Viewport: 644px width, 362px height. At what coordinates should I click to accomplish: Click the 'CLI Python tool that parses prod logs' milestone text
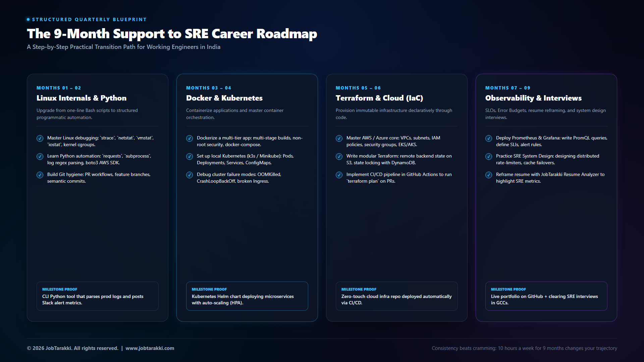pos(93,300)
